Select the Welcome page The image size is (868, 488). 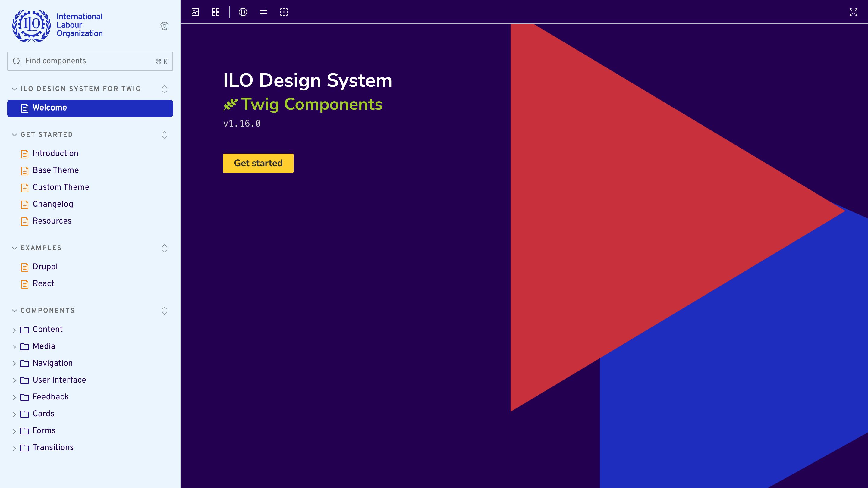tap(90, 108)
